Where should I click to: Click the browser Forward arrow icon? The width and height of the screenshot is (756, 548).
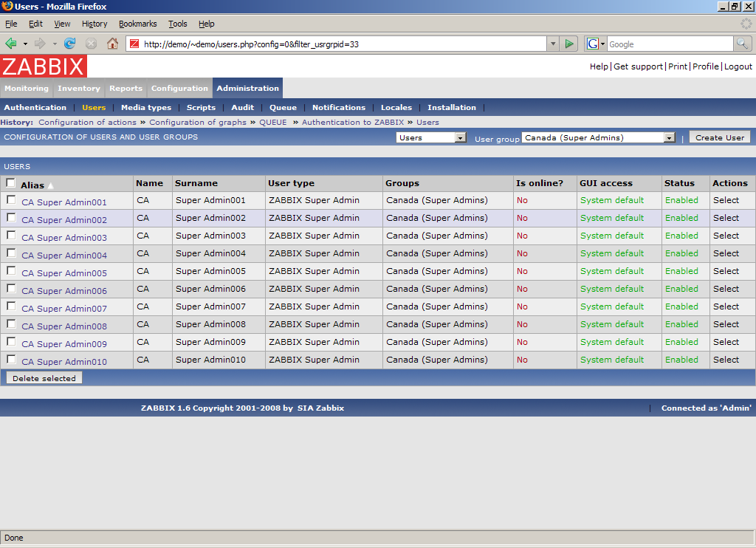40,44
